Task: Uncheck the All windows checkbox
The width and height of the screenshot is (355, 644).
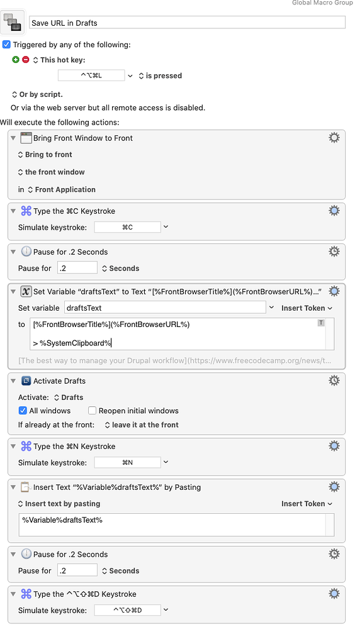Action: point(23,411)
